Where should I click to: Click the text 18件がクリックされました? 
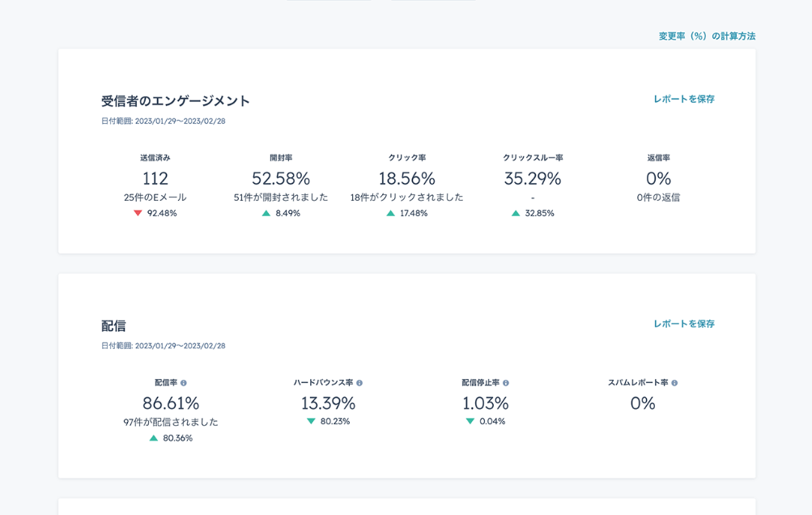pos(407,198)
